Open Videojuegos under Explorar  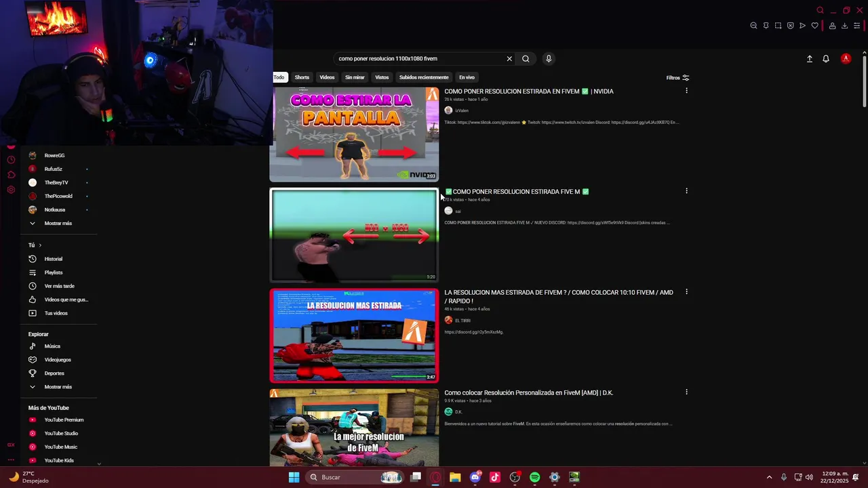pos(59,360)
